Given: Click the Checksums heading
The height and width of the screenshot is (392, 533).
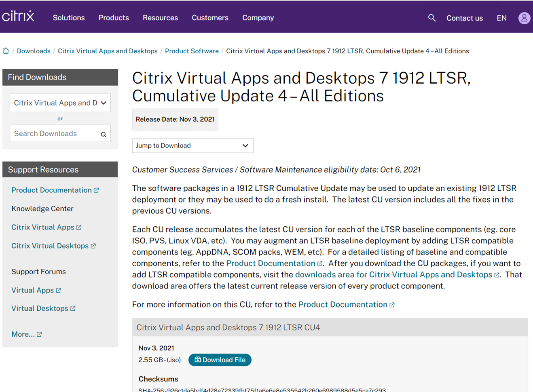Looking at the screenshot, I should coord(158,379).
